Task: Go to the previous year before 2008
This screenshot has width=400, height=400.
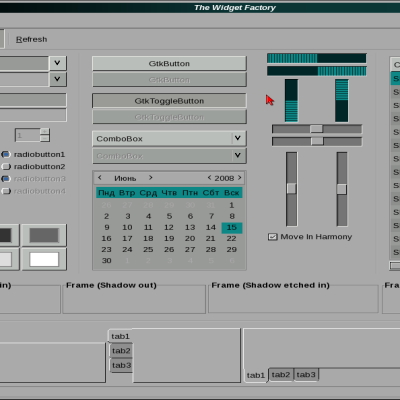Action: pos(209,178)
